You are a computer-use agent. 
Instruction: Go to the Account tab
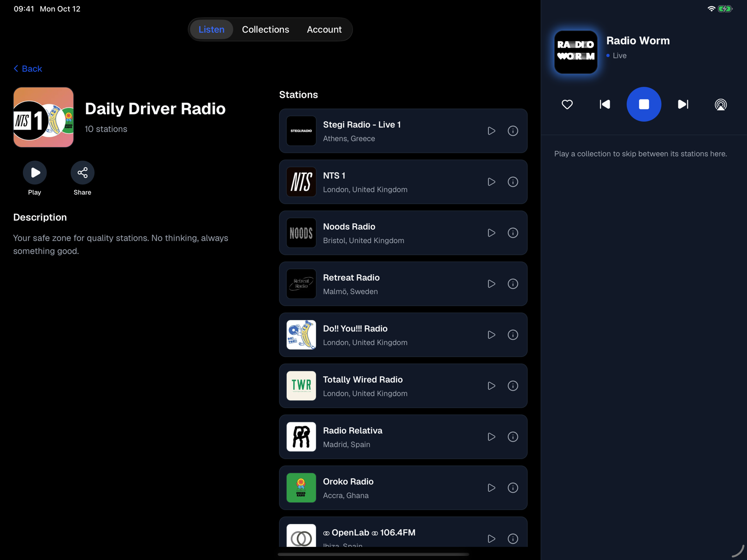click(324, 29)
